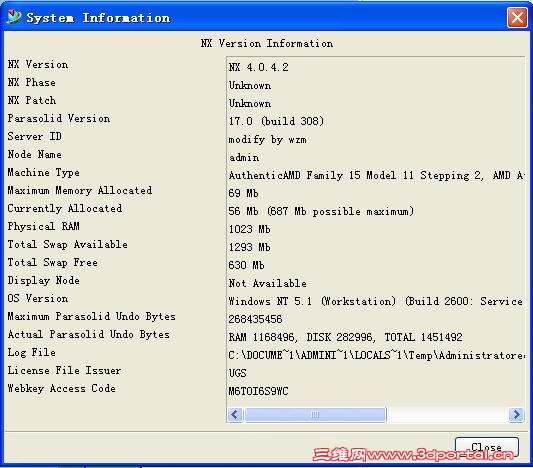Screen dimensions: 533x468
Task: Click the 'Webkey Access Code' label
Action: coord(62,388)
